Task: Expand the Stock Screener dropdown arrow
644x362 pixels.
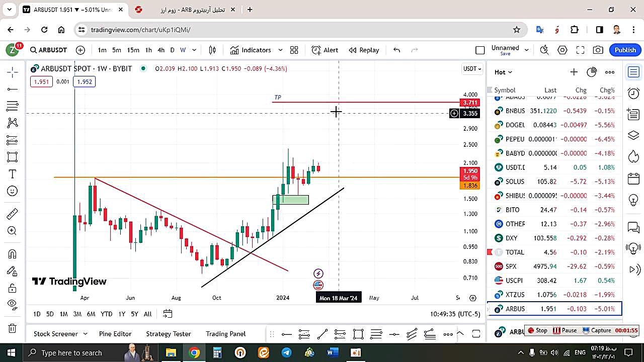Action: coord(85,334)
